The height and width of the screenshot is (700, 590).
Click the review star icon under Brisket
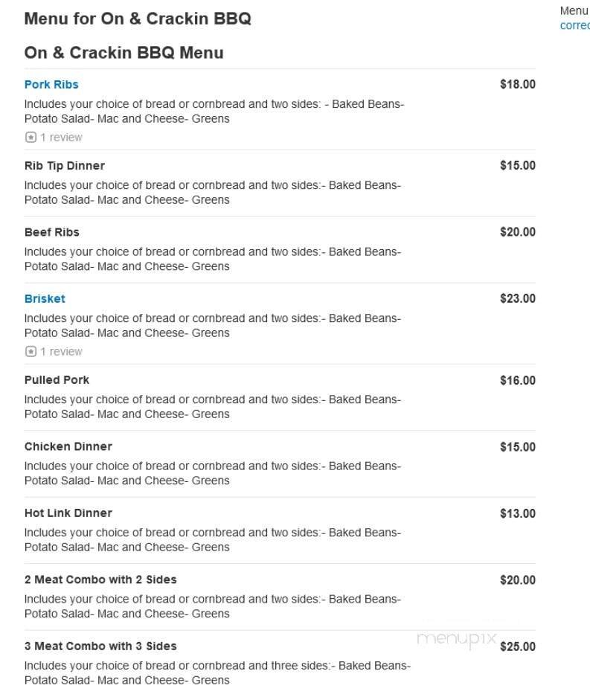click(31, 352)
